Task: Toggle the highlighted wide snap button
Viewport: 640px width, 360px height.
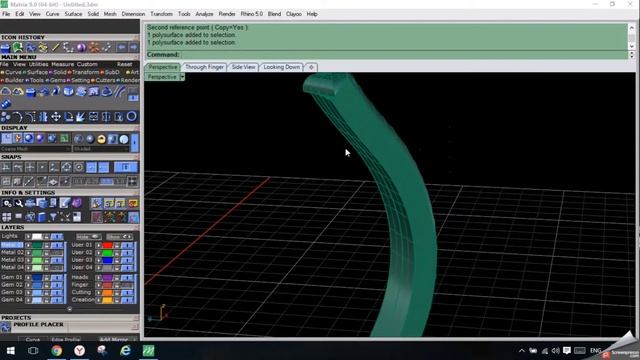Action: [x=126, y=167]
